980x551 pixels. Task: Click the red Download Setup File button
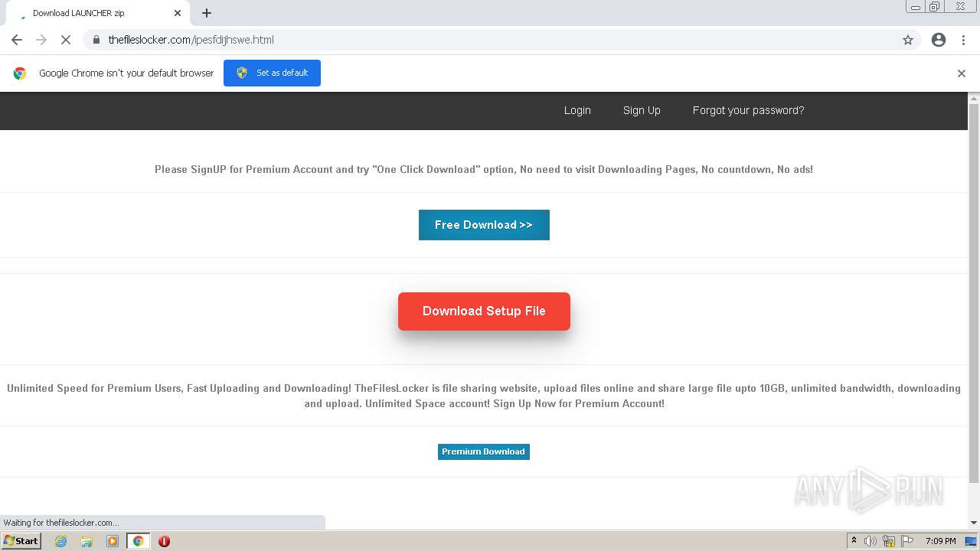(484, 311)
